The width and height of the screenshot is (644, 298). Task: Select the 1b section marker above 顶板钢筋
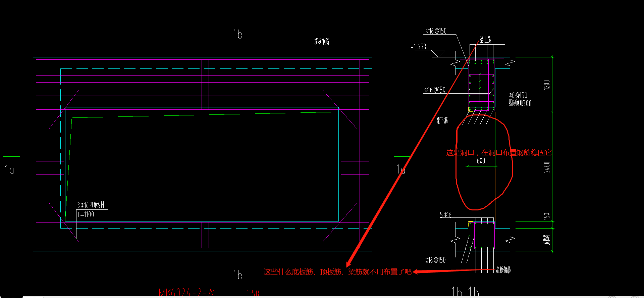pyautogui.click(x=237, y=34)
